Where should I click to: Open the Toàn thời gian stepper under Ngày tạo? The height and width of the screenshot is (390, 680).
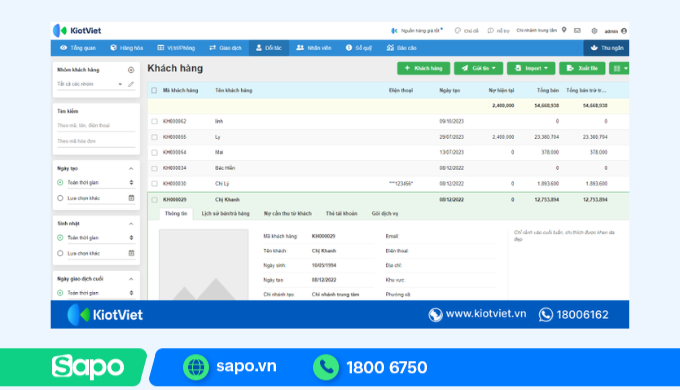coord(131,183)
